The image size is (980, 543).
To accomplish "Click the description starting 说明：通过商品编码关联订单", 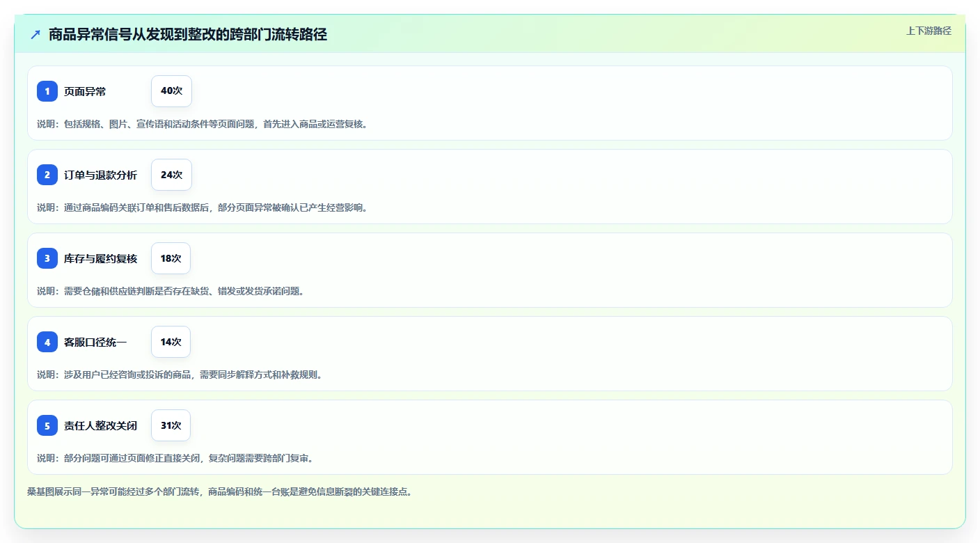I will coord(202,207).
